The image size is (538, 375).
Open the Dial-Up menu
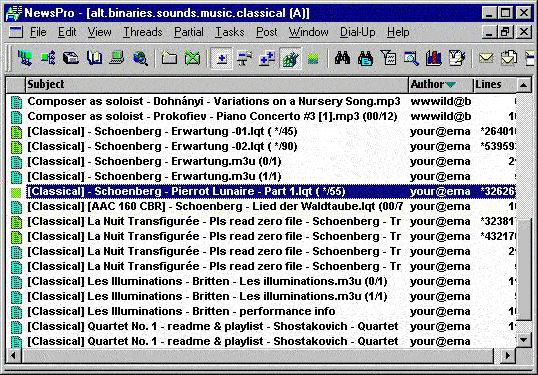358,32
